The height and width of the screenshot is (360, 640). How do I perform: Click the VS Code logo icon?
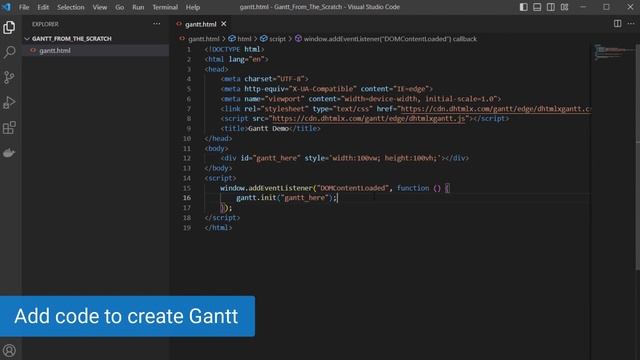pyautogui.click(x=7, y=7)
